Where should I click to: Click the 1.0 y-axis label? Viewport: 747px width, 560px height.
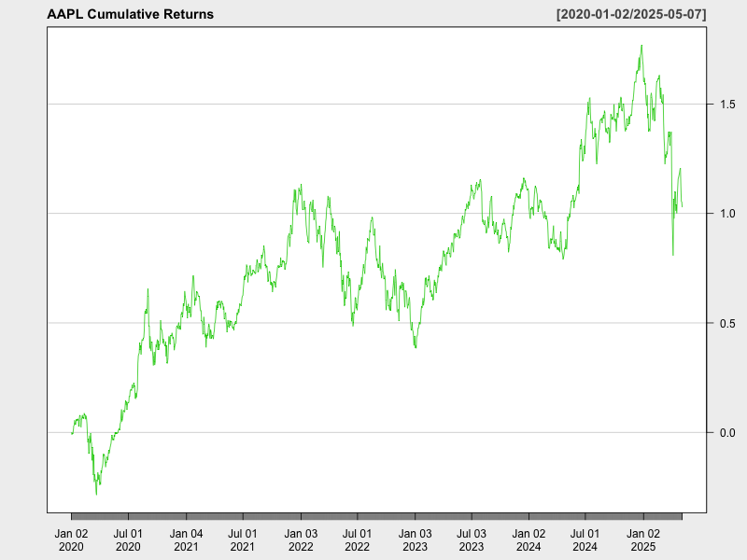click(x=727, y=214)
